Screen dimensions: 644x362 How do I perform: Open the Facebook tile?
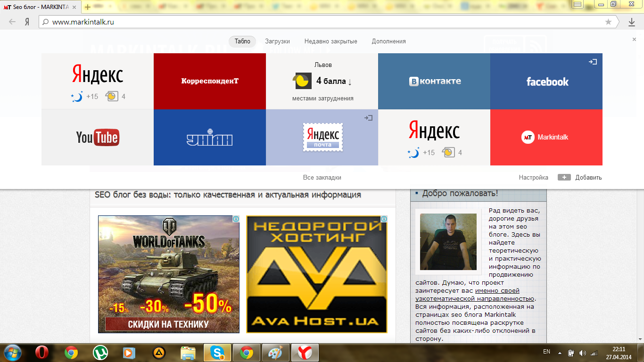click(x=546, y=81)
